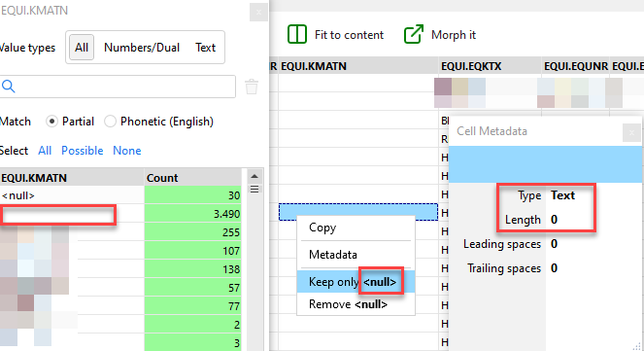Click the Fit to content icon
This screenshot has height=351, width=644.
click(297, 34)
